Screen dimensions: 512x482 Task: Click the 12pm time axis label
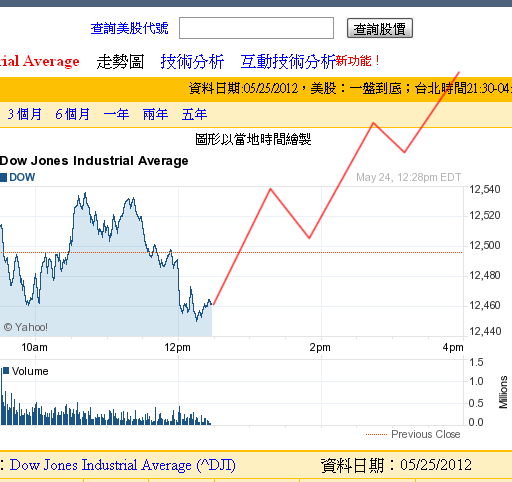(177, 347)
